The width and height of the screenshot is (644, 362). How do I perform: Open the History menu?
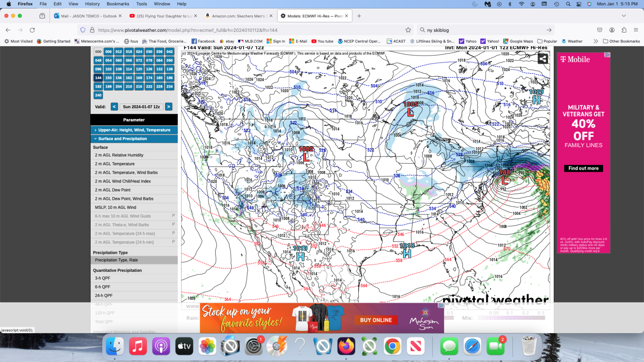(92, 4)
